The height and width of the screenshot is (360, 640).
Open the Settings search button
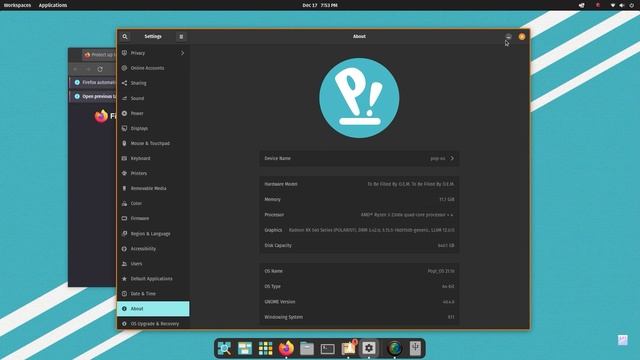click(x=125, y=37)
